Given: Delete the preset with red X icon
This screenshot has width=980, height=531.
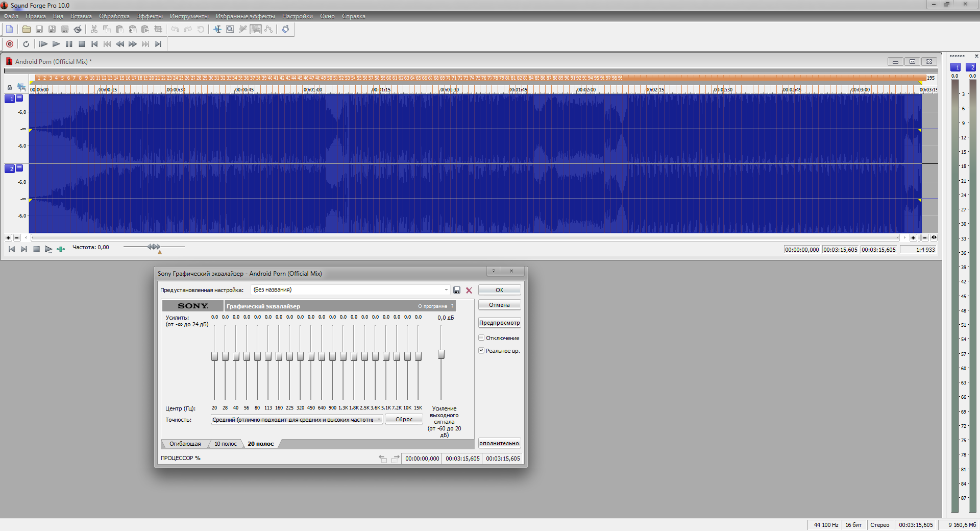Looking at the screenshot, I should 469,290.
